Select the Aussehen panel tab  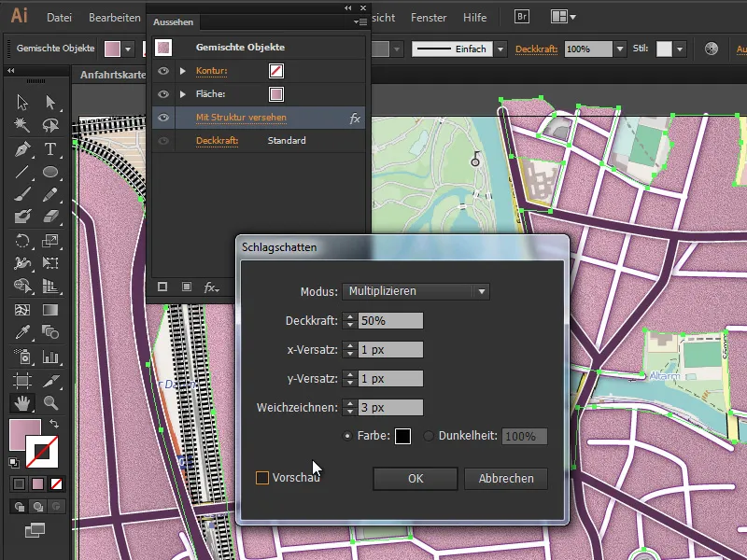point(173,21)
